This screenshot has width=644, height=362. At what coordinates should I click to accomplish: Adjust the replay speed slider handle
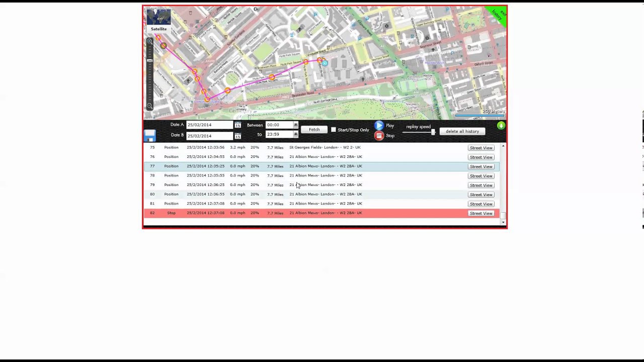click(x=433, y=132)
